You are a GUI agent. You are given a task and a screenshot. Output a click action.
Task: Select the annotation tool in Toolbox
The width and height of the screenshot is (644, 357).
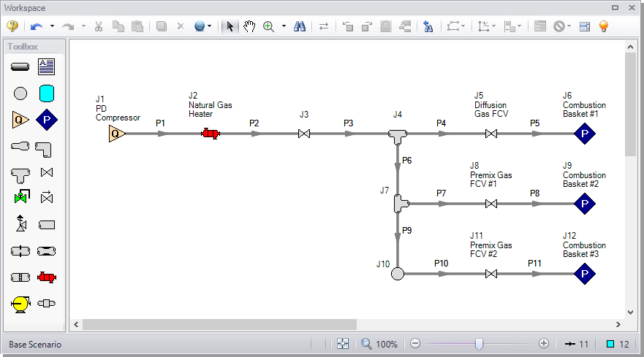46,67
